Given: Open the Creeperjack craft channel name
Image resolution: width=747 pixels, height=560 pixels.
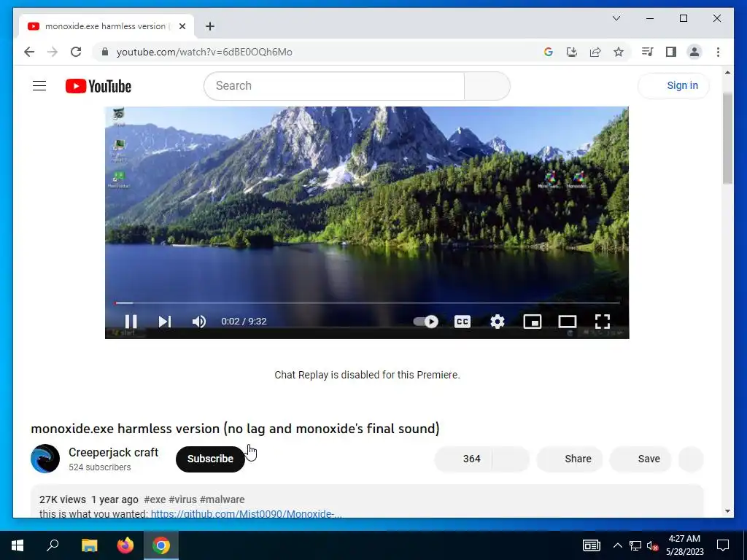Looking at the screenshot, I should (x=113, y=452).
